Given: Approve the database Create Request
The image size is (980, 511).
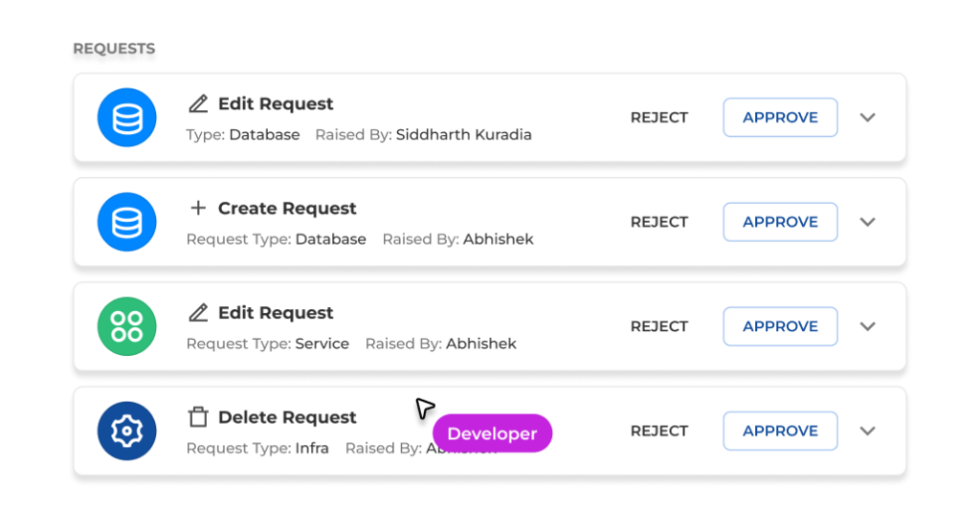Looking at the screenshot, I should (780, 222).
